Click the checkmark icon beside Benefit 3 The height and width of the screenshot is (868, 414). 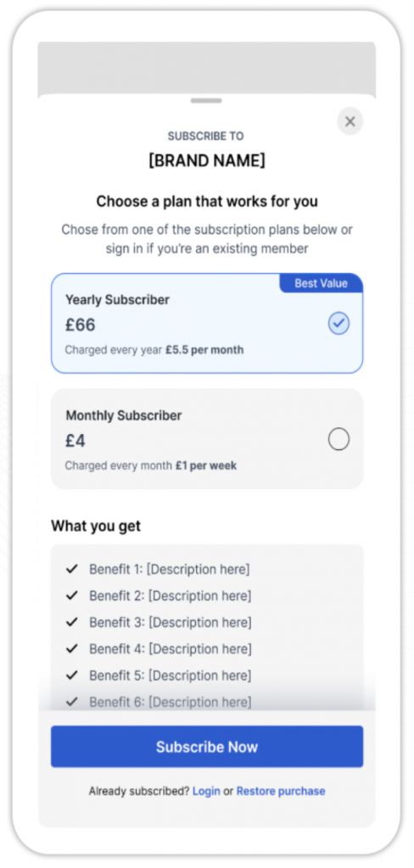(x=71, y=621)
